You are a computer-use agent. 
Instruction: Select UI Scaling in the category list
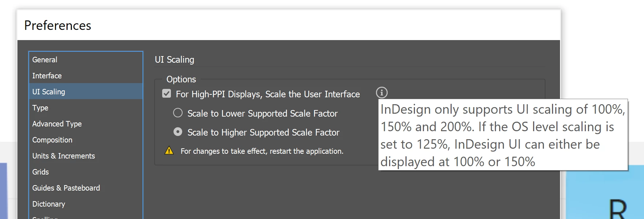[x=86, y=91]
